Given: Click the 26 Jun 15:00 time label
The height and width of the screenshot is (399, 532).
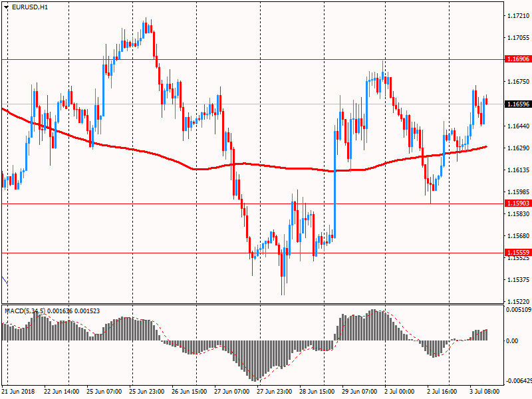Looking at the screenshot, I should click(190, 392).
